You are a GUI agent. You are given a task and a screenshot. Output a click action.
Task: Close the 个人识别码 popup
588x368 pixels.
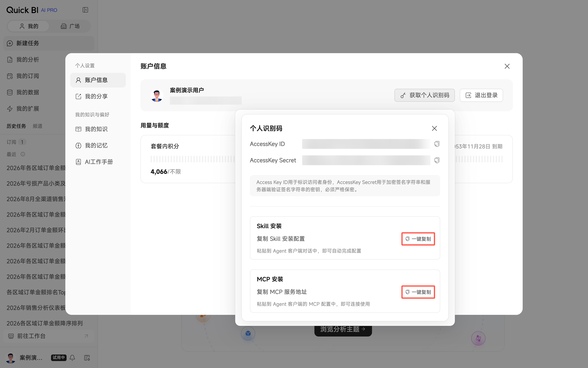coord(434,128)
